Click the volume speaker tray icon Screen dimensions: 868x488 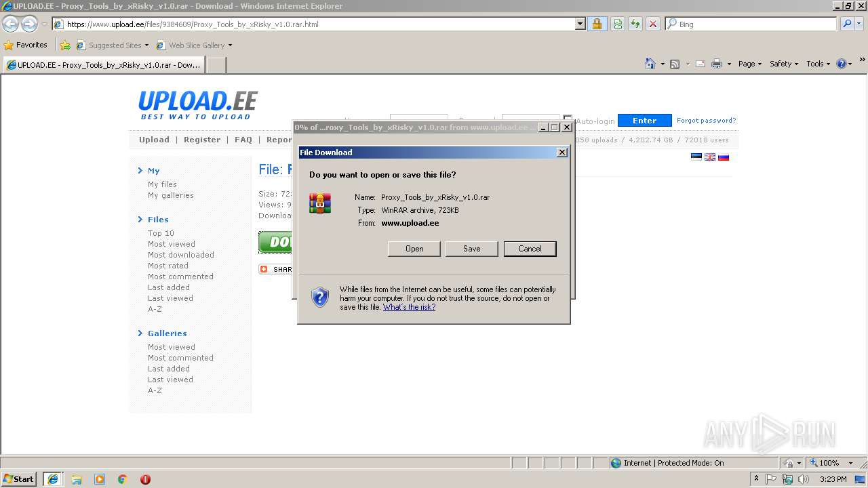pyautogui.click(x=804, y=479)
